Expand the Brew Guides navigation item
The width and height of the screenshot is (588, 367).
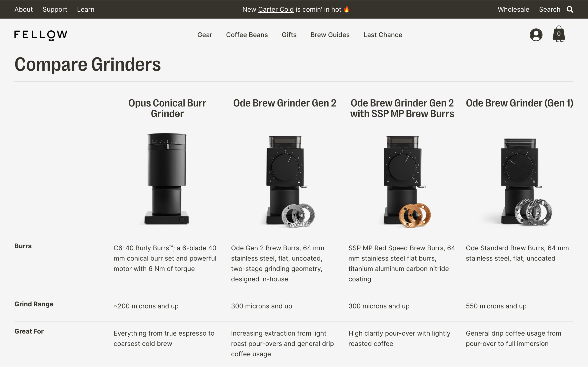(330, 35)
